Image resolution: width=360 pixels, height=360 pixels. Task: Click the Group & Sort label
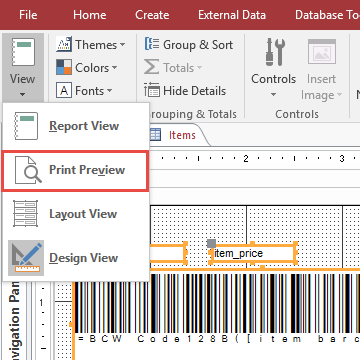pos(198,45)
